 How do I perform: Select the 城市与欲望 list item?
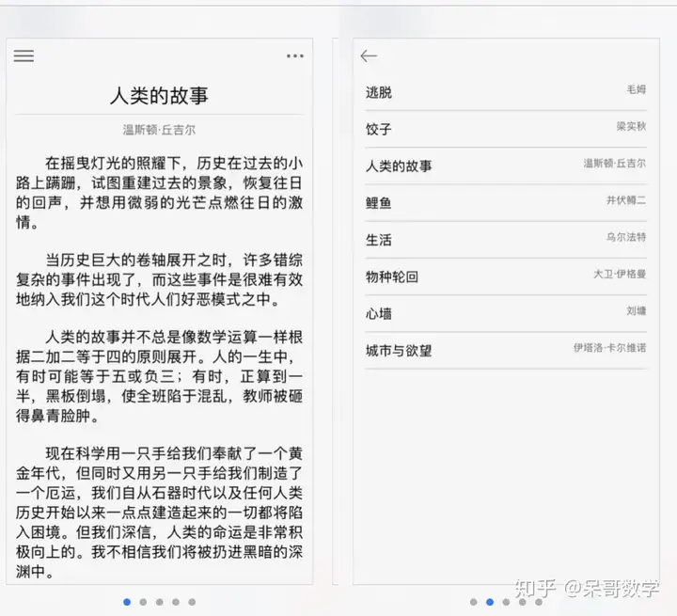pos(399,351)
